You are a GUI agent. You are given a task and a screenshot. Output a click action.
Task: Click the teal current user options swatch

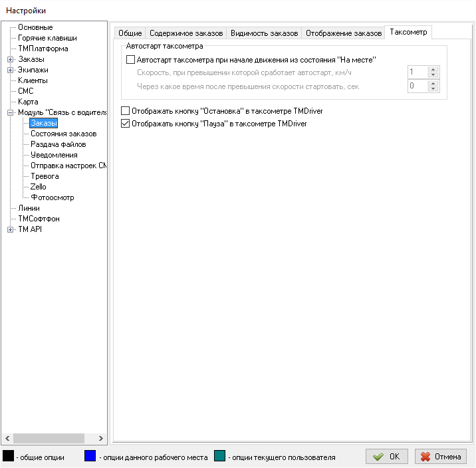click(x=221, y=457)
